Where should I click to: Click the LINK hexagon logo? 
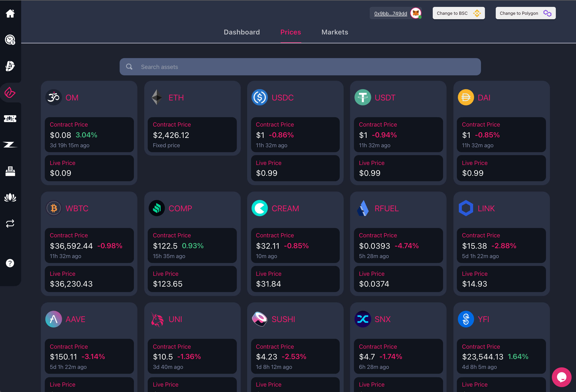point(466,208)
